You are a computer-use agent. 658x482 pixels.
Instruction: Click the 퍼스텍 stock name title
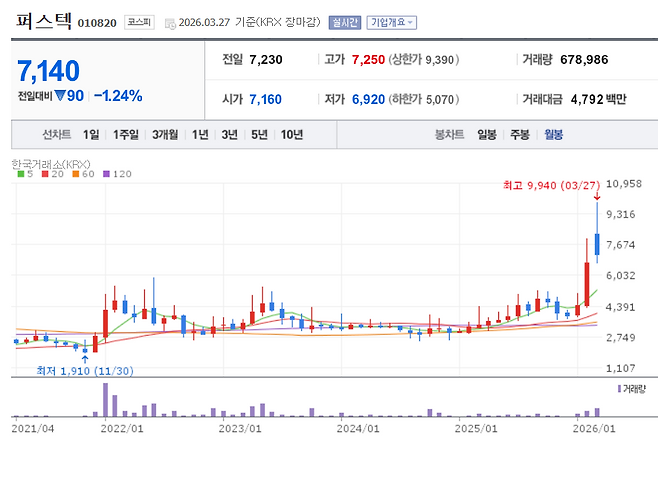(x=39, y=21)
